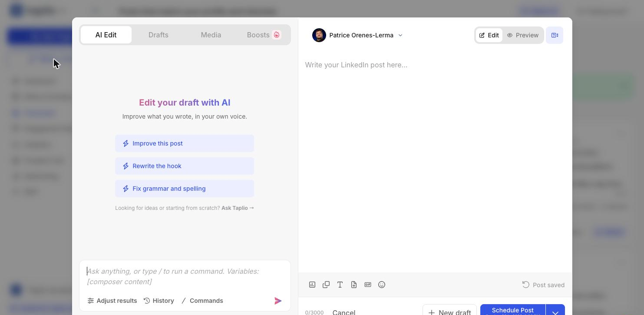644x315 pixels.
Task: Click the send arrow icon in AI prompt
Action: (x=278, y=301)
